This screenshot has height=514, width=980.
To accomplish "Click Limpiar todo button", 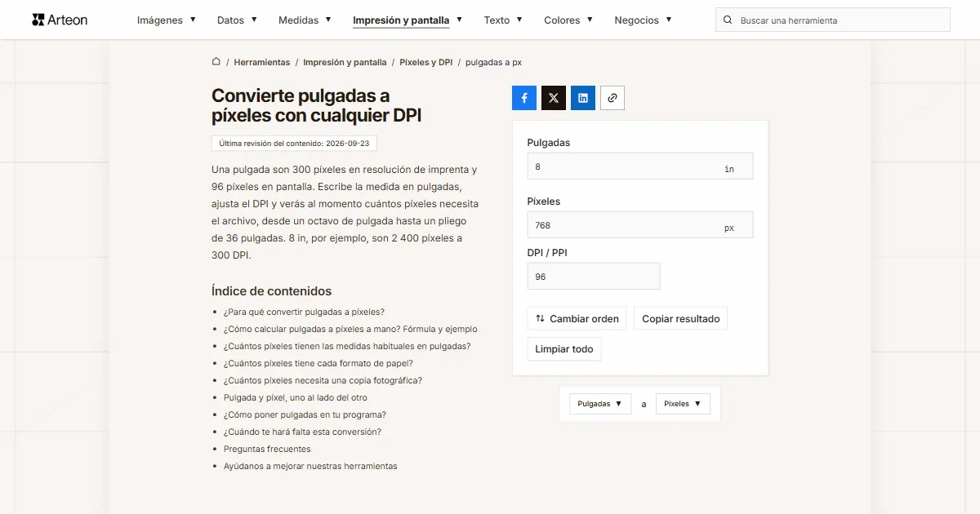I will coord(564,349).
